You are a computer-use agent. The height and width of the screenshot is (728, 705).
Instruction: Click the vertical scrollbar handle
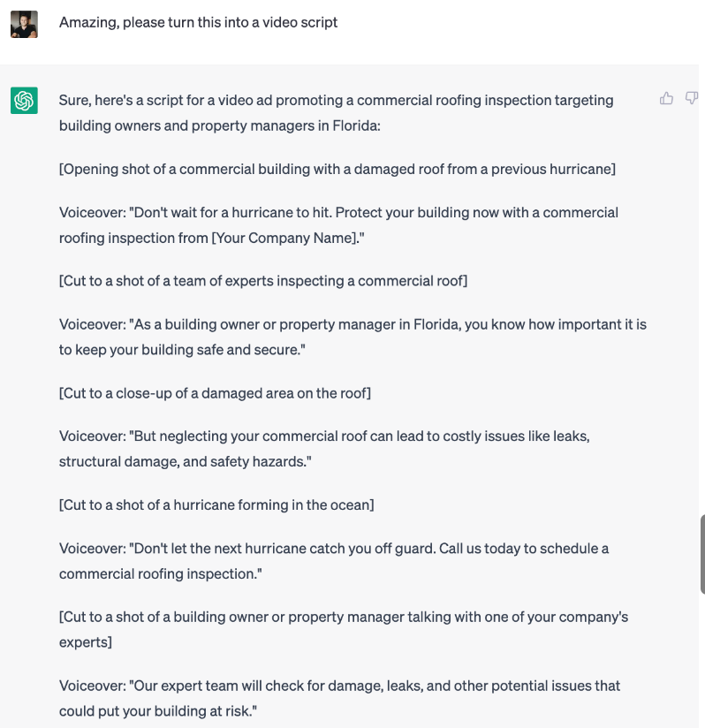(x=701, y=553)
